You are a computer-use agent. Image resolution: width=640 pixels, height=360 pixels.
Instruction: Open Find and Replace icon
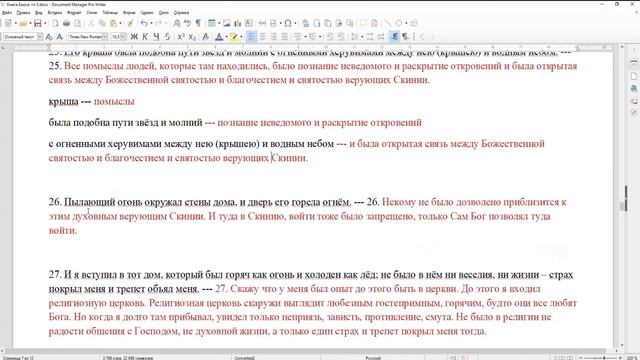[176, 23]
